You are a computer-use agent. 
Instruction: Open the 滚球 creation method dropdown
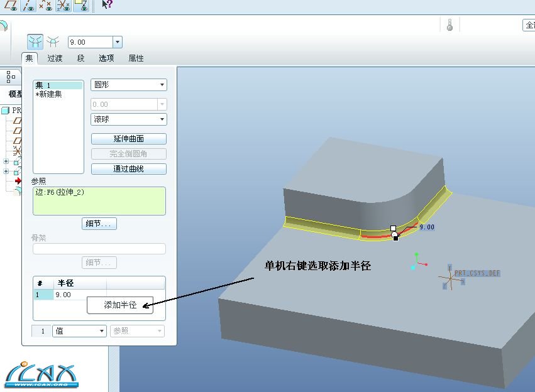pyautogui.click(x=129, y=119)
